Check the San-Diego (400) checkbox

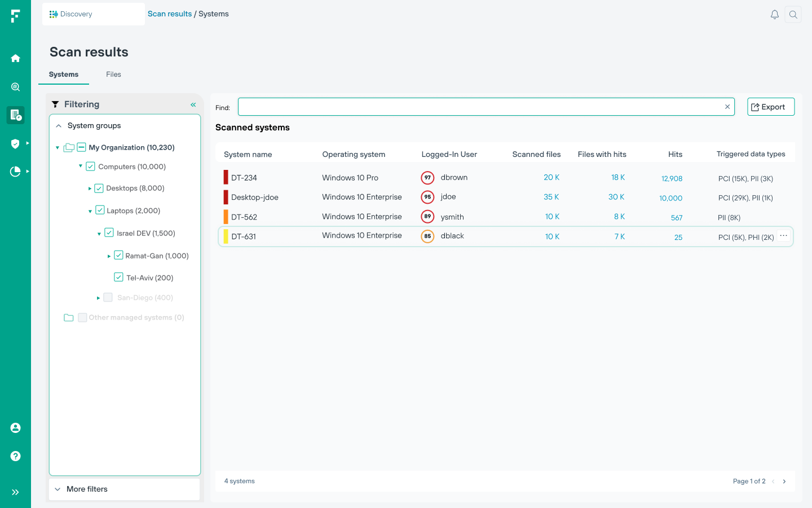point(108,297)
